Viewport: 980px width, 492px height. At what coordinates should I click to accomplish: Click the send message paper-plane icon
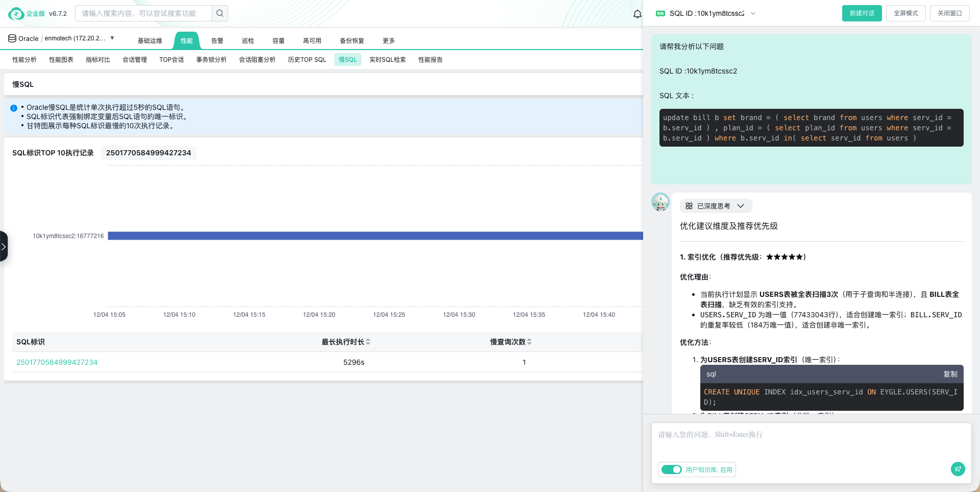[958, 469]
